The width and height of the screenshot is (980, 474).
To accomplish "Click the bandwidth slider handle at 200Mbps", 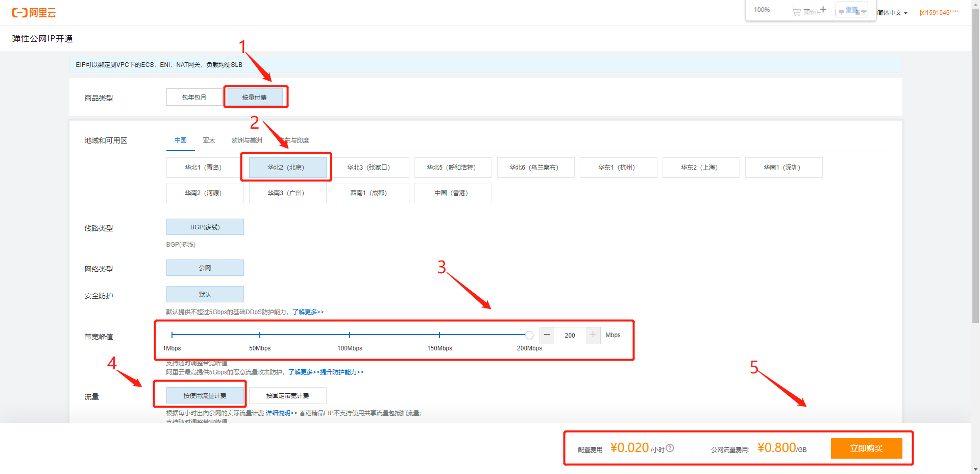I will click(529, 335).
